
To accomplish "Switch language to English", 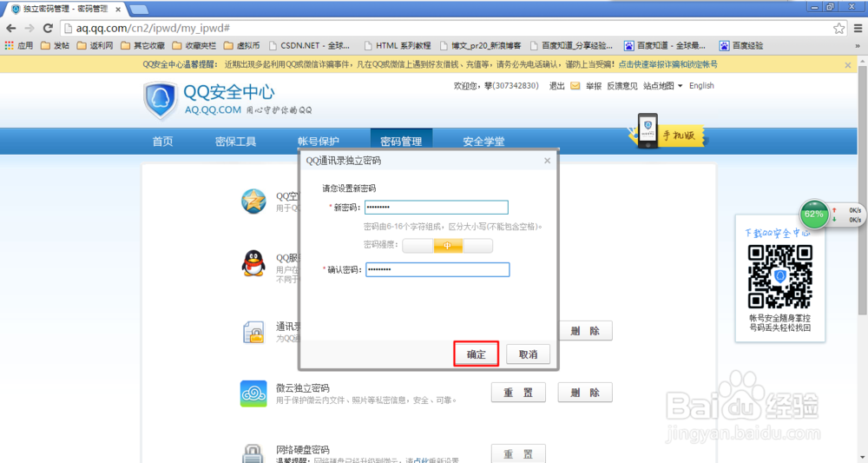I will point(701,86).
